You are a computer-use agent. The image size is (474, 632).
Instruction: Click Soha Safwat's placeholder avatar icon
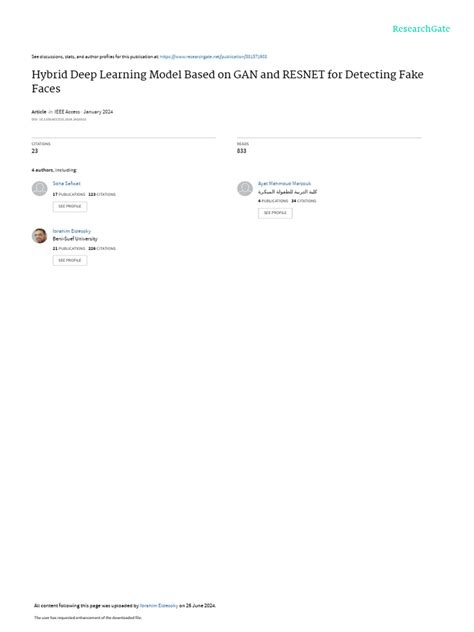click(x=40, y=188)
